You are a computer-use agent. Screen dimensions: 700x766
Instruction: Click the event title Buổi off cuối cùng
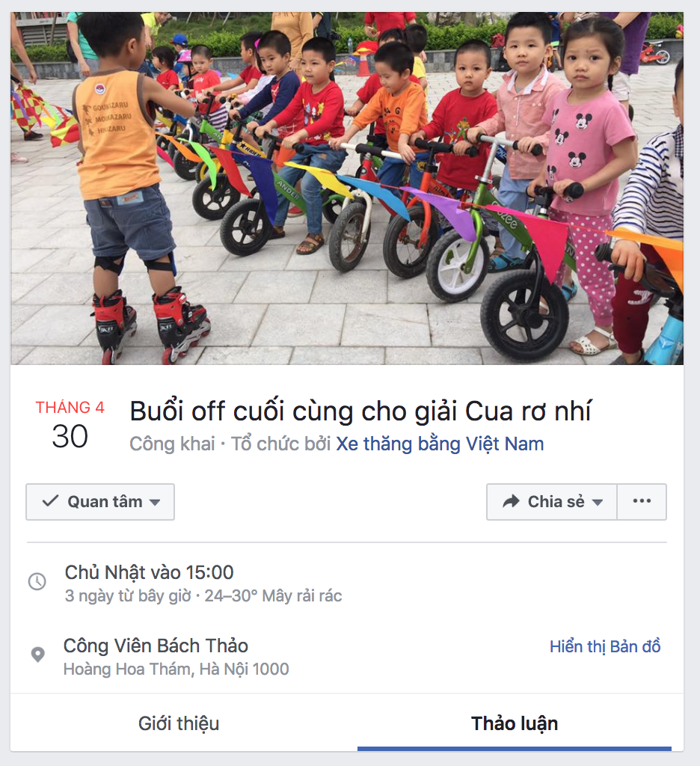pos(360,411)
